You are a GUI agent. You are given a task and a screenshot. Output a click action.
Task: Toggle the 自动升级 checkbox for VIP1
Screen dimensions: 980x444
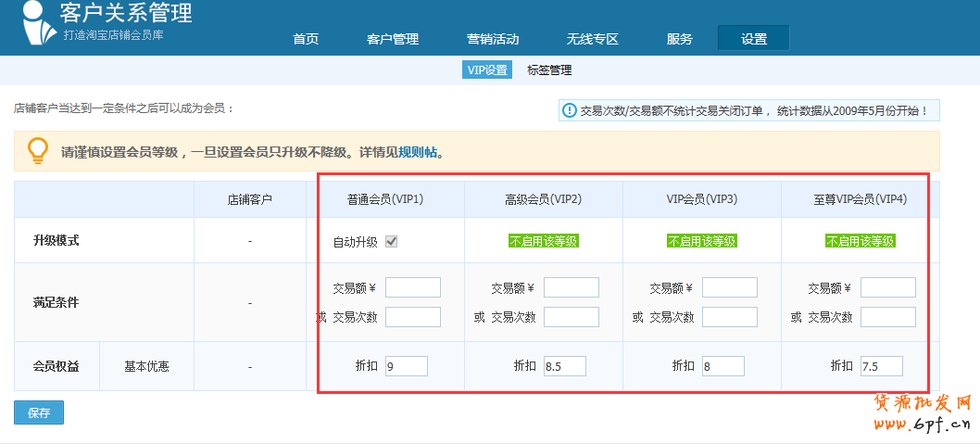click(x=392, y=242)
